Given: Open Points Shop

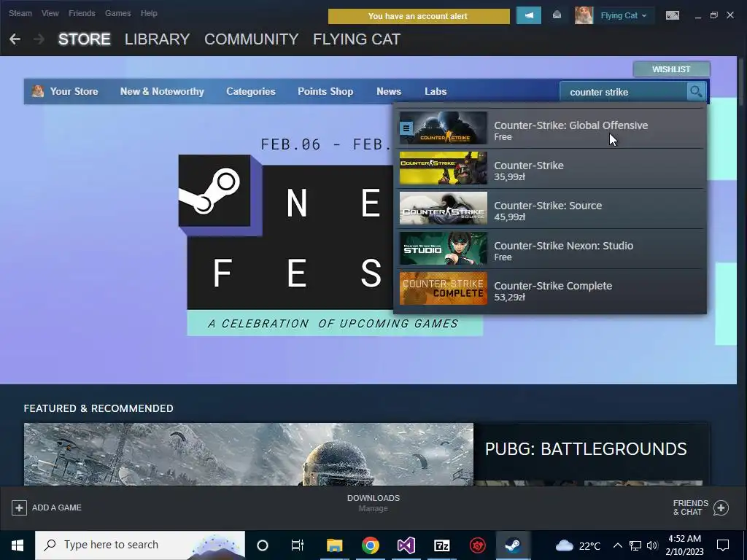Looking at the screenshot, I should [325, 91].
